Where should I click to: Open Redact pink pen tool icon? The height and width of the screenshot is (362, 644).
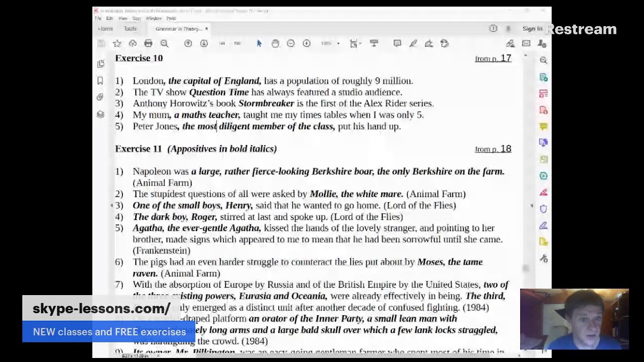543,192
